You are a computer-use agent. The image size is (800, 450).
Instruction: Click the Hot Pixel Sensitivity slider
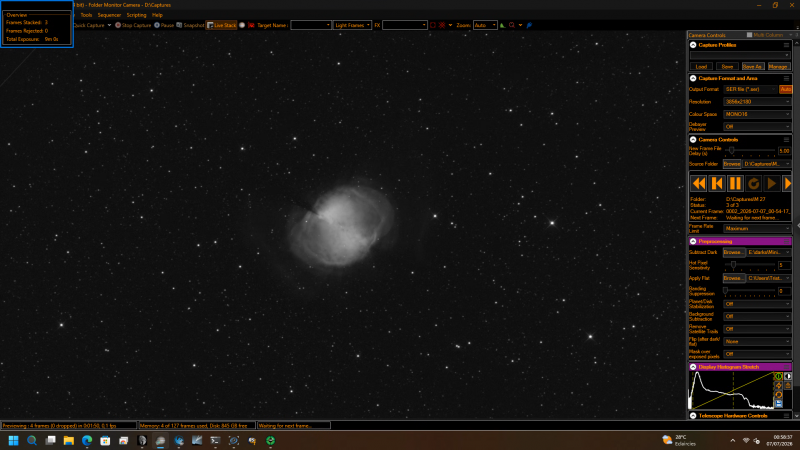pyautogui.click(x=750, y=265)
